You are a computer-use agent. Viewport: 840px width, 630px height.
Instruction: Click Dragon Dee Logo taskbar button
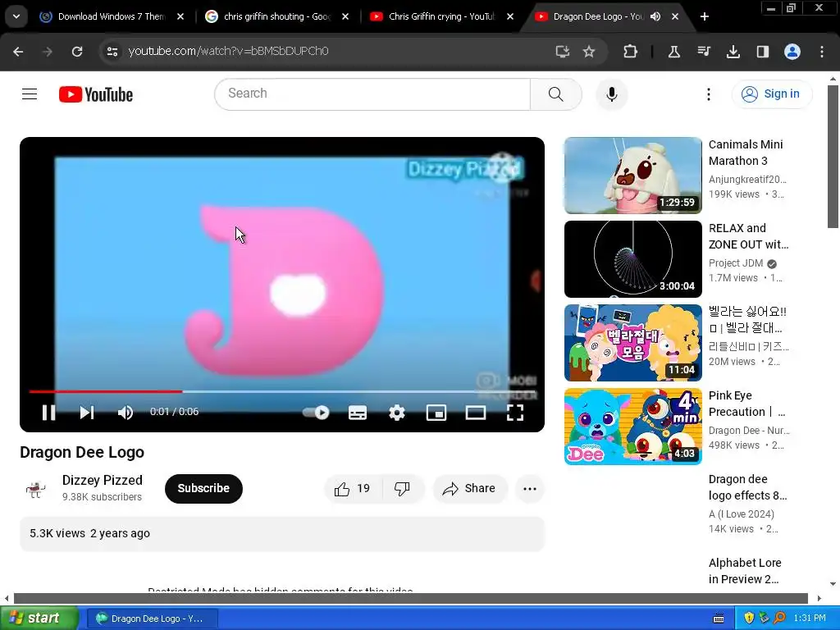point(152,619)
